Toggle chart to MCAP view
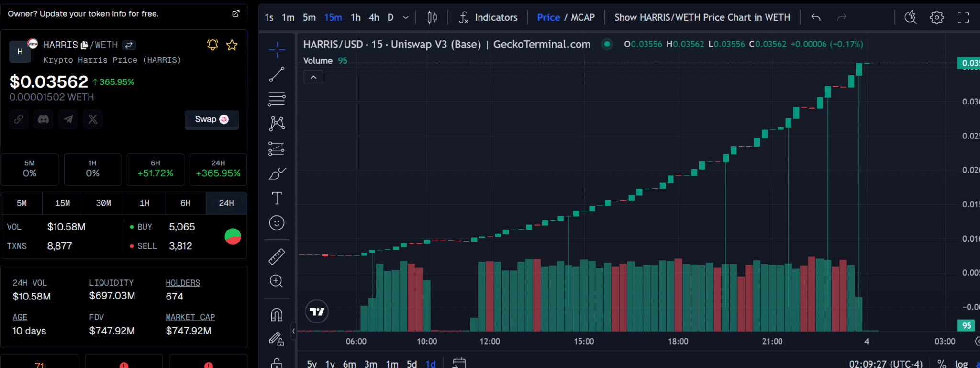The image size is (980, 368). 583,18
